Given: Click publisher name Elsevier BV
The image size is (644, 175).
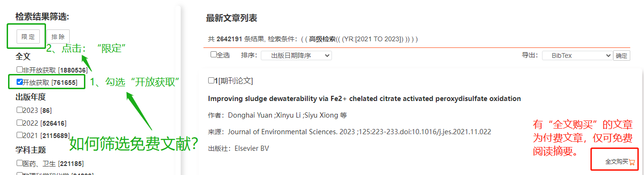Looking at the screenshot, I should [252, 148].
